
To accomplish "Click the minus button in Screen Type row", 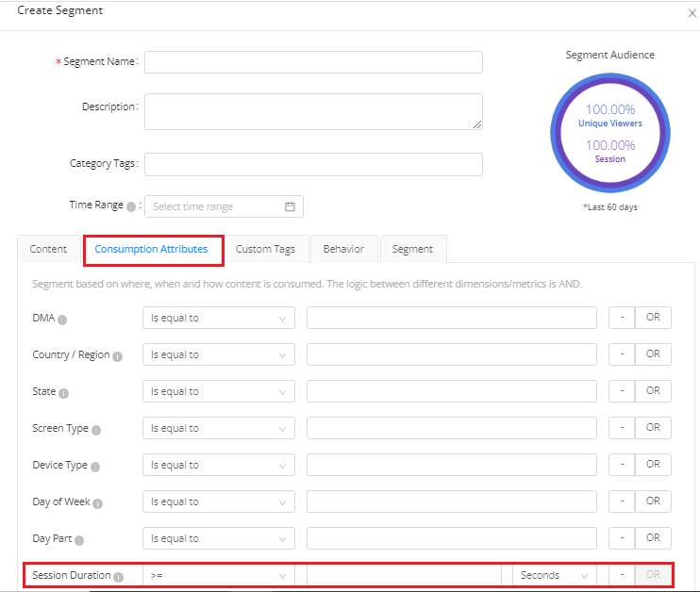I will click(622, 428).
